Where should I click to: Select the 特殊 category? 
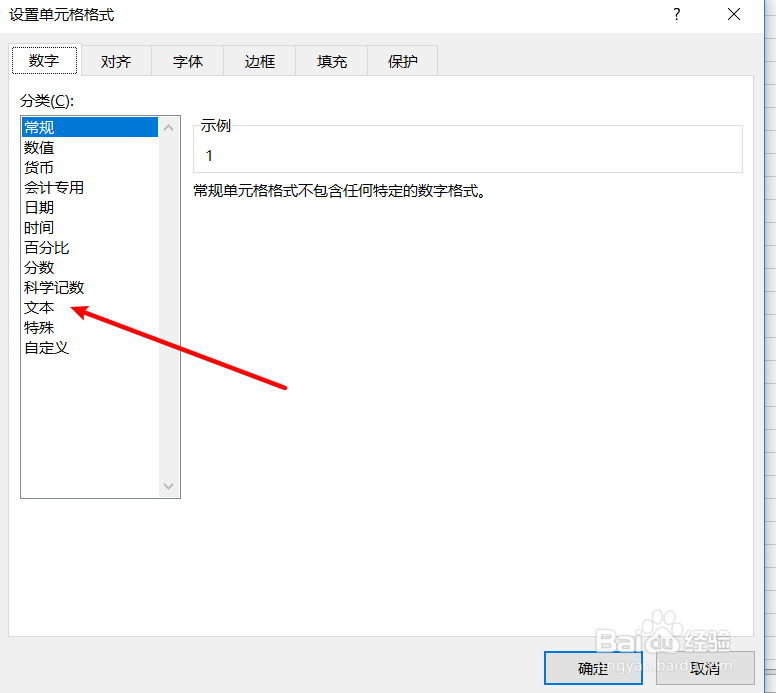click(x=90, y=328)
